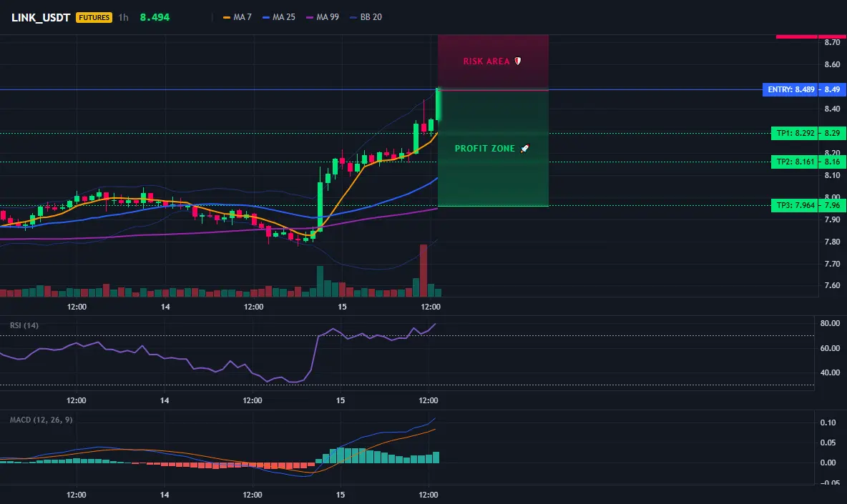Click the 8.29 axis price label

tap(833, 133)
